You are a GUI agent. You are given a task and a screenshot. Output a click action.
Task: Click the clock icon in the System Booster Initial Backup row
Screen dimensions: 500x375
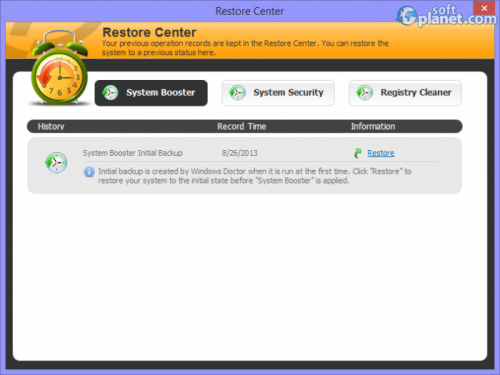56,163
